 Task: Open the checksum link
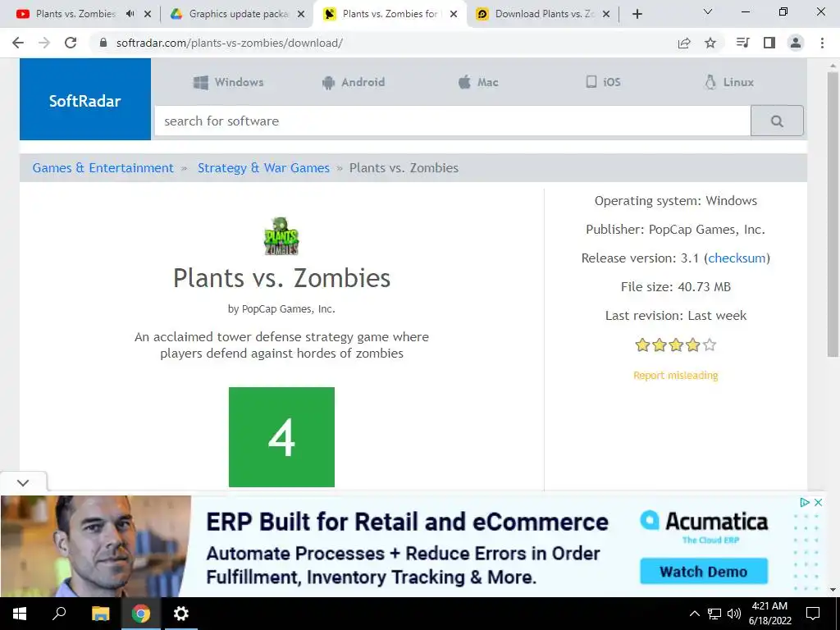(737, 258)
